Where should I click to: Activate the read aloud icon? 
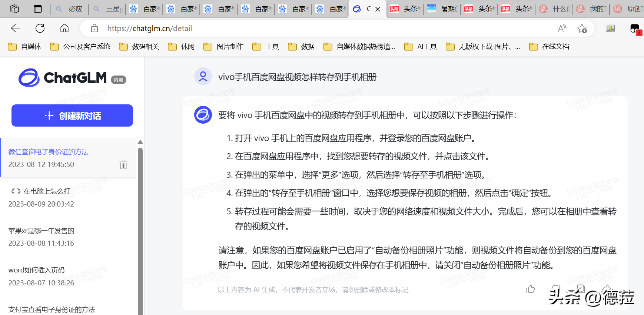click(x=562, y=28)
